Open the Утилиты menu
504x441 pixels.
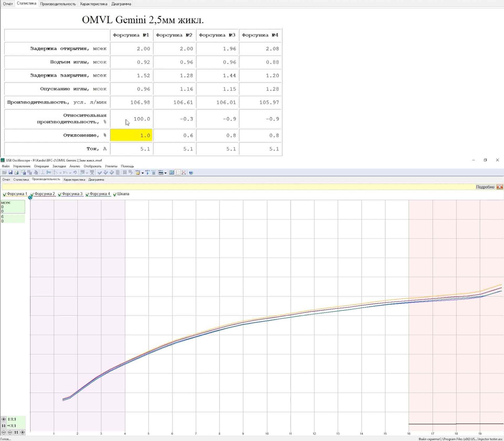[111, 166]
